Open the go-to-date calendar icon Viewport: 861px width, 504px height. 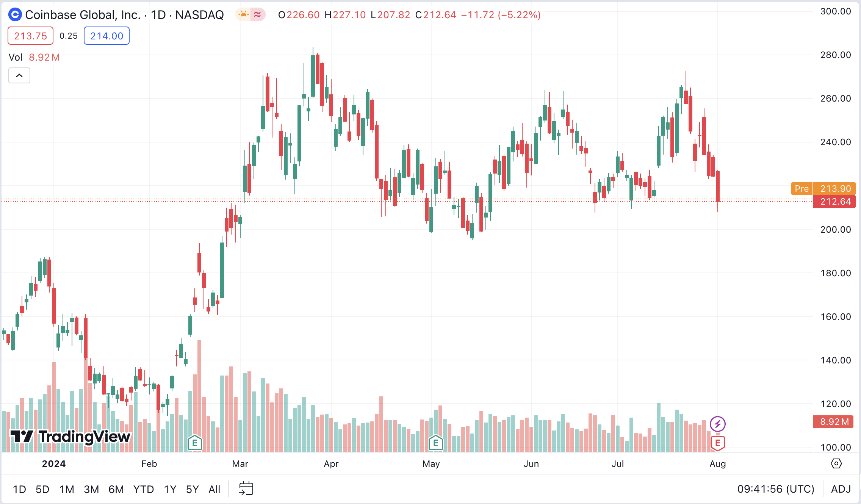(x=246, y=488)
